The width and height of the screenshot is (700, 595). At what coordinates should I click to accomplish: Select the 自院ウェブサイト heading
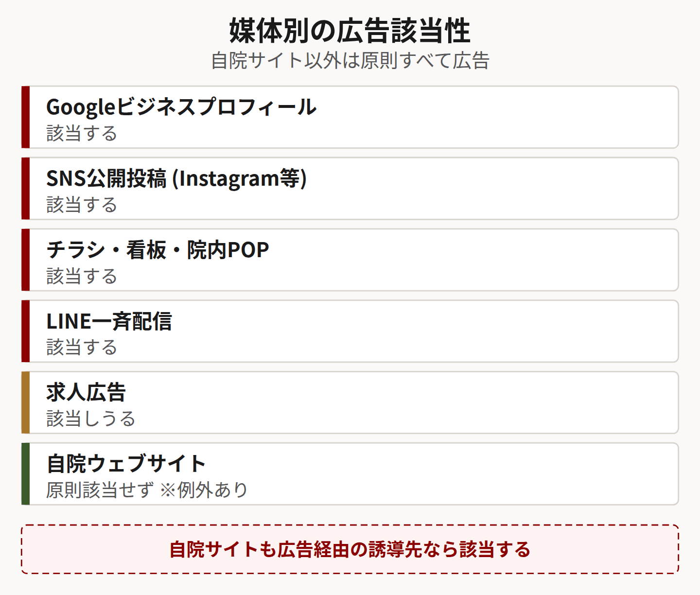pos(126,464)
